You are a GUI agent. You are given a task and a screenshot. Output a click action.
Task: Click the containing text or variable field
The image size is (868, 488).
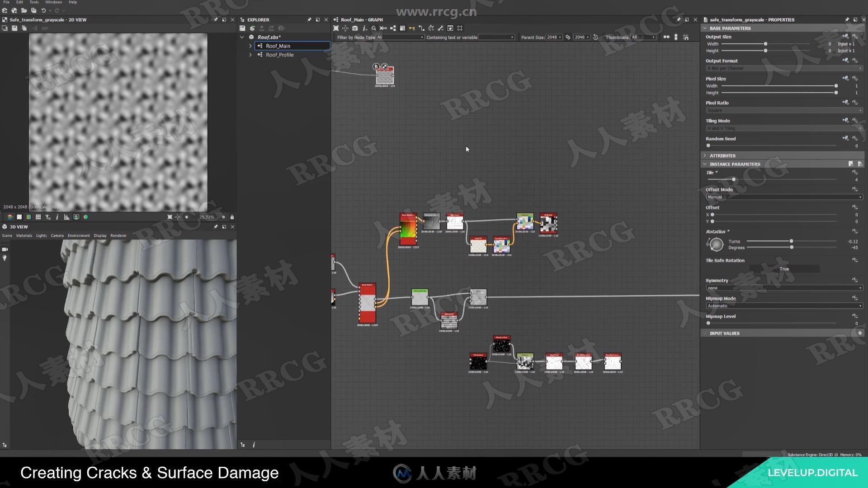tap(496, 37)
